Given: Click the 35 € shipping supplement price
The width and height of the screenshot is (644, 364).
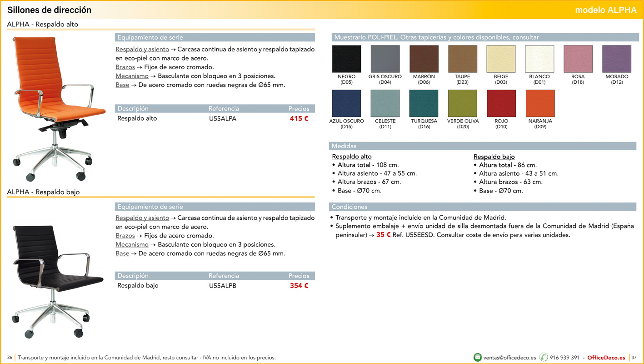Looking at the screenshot, I should (384, 235).
